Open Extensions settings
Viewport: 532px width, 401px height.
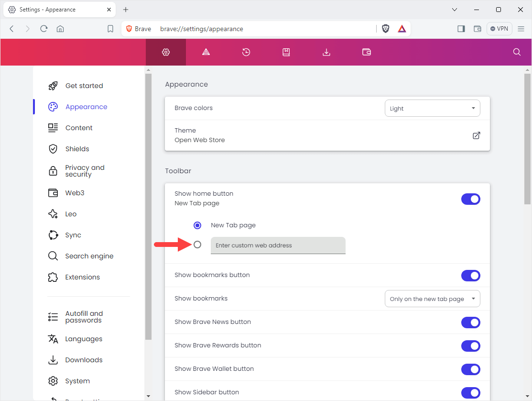[x=82, y=277]
